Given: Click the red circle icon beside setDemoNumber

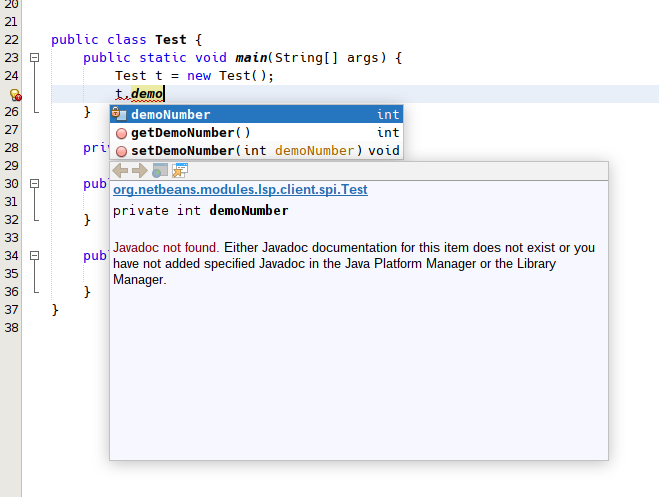Looking at the screenshot, I should 121,151.
